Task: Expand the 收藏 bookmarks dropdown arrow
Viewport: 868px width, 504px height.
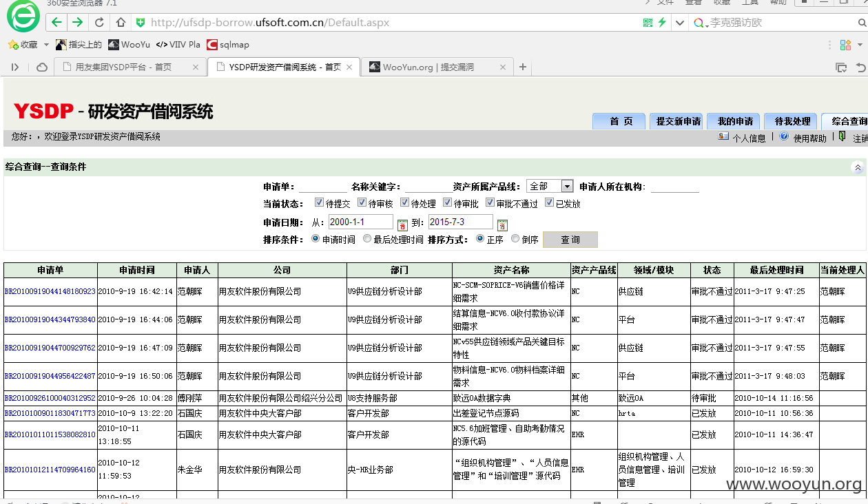Action: (47, 45)
